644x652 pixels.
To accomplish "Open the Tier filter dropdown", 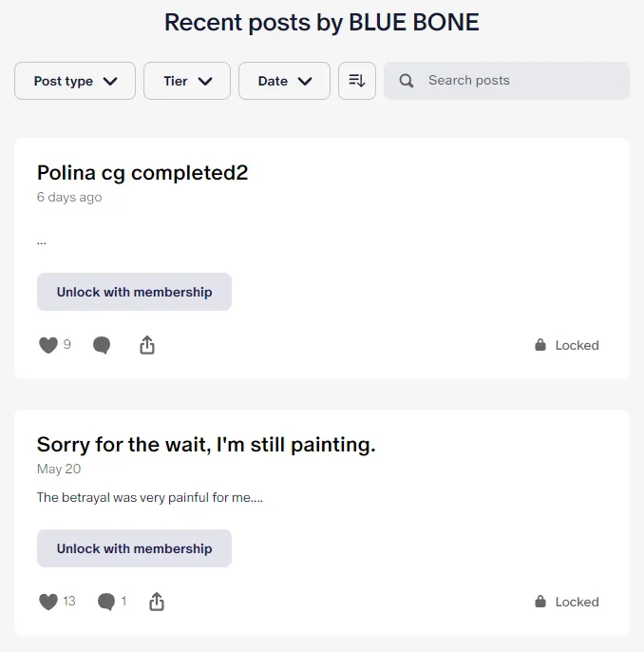I will (x=187, y=81).
